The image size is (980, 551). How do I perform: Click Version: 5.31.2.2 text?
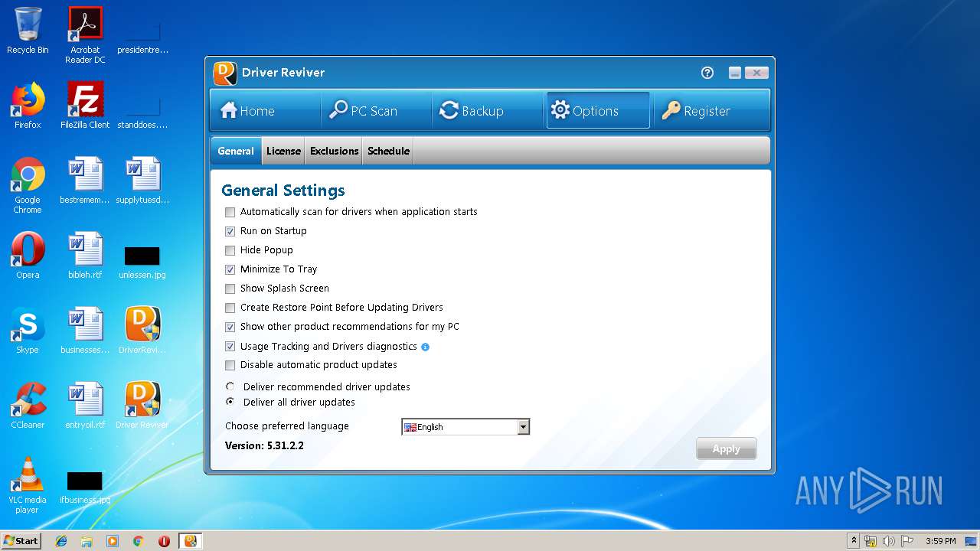264,445
